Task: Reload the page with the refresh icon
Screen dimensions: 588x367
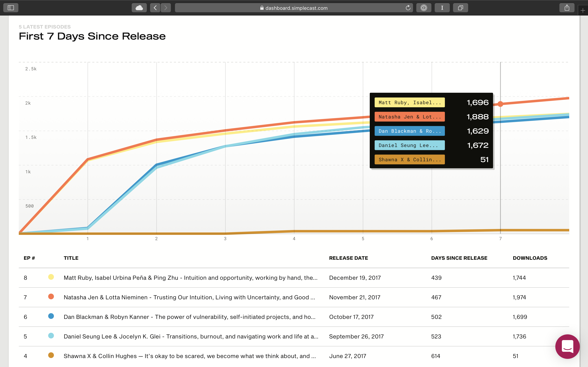Action: pos(408,8)
